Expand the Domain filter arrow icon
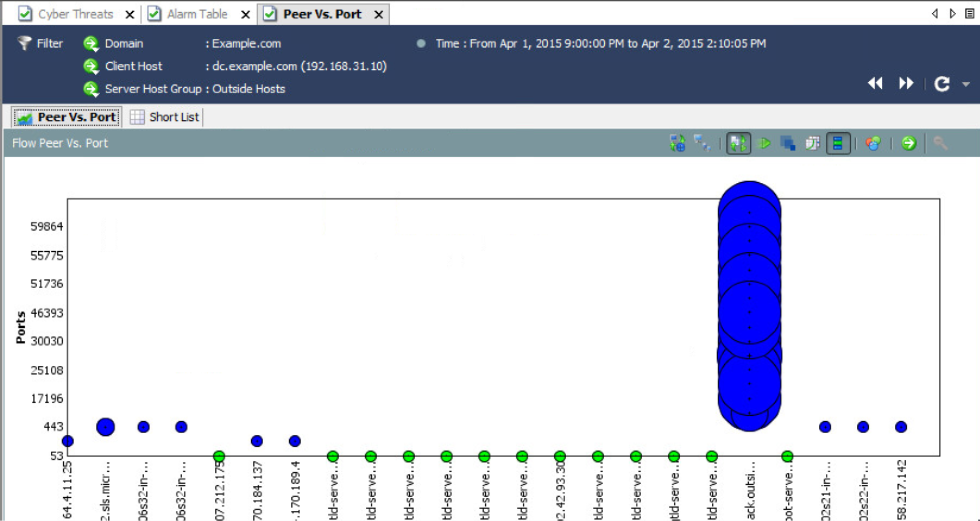 point(91,44)
